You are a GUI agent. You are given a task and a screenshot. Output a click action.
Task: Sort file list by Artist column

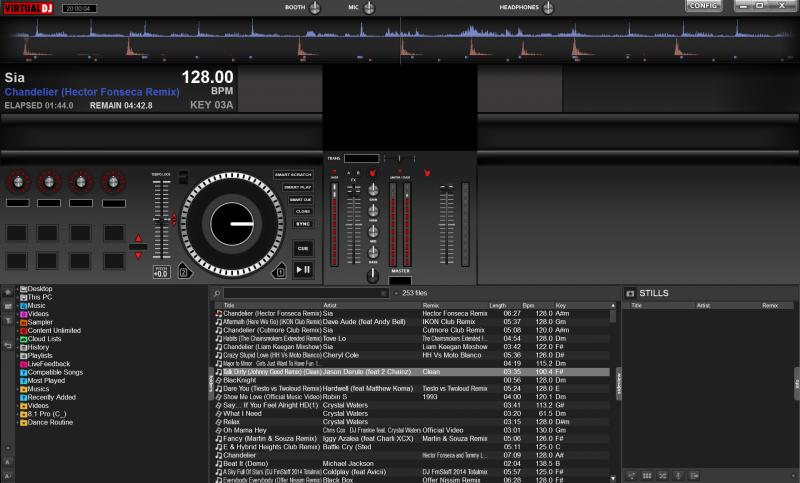(x=330, y=306)
